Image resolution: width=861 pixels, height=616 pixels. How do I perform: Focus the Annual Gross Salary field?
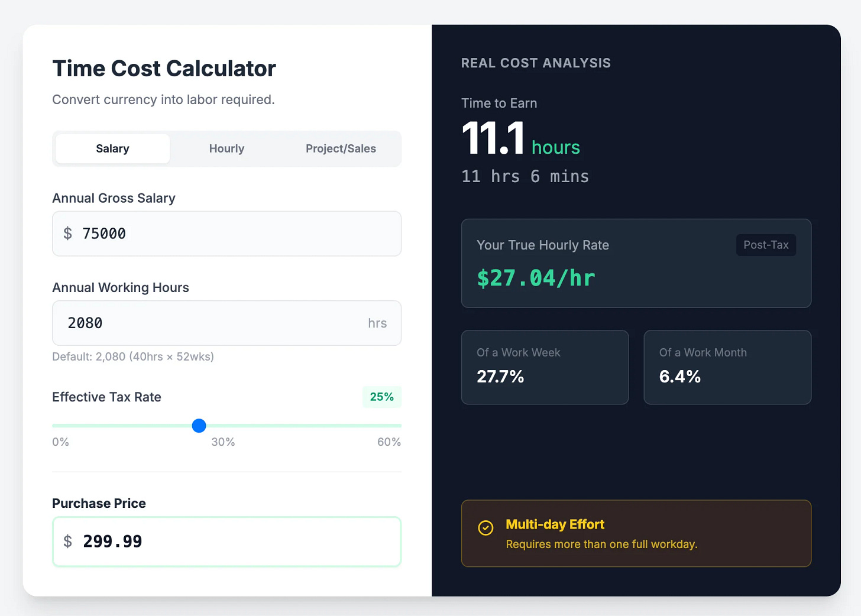[x=226, y=234]
